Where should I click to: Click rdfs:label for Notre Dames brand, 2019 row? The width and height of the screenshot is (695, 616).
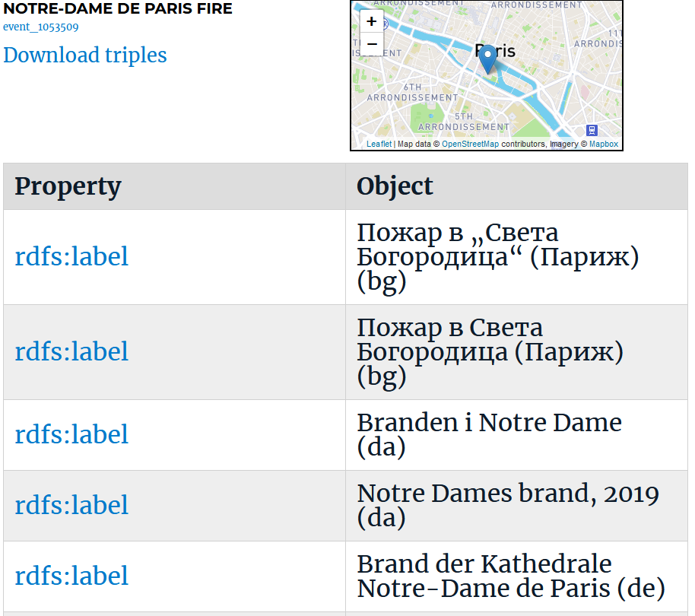(71, 506)
